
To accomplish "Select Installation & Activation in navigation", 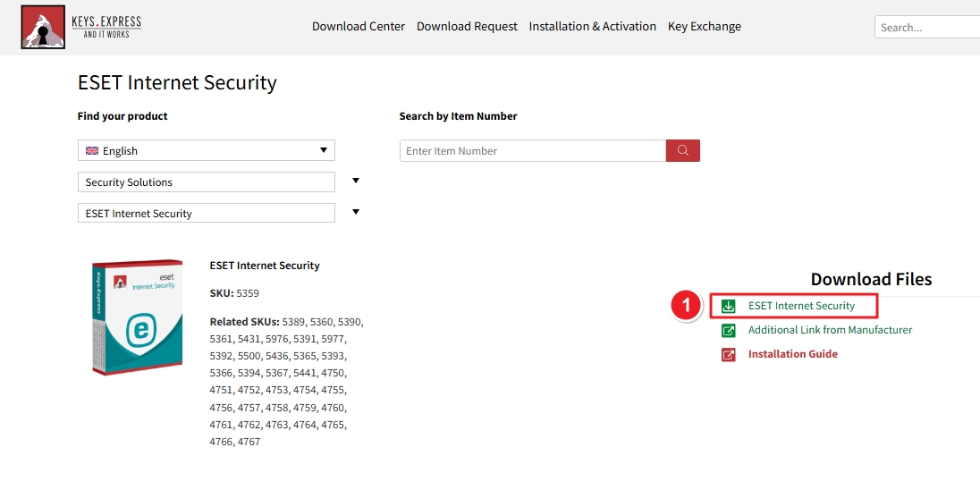I will click(x=592, y=27).
